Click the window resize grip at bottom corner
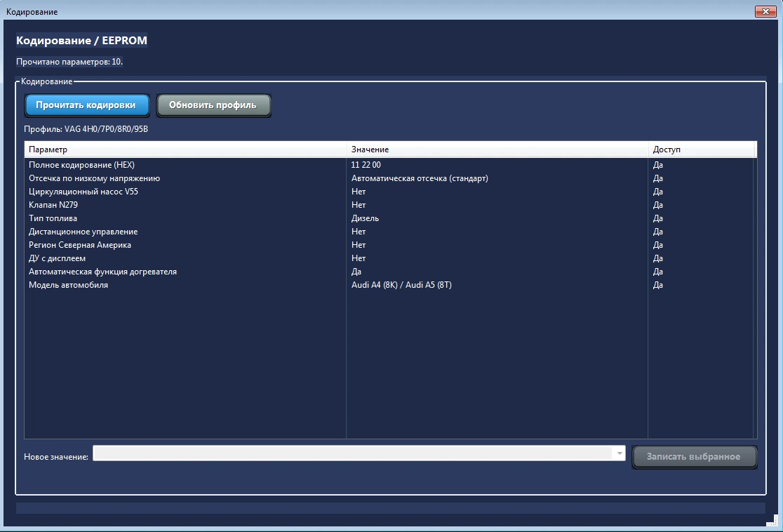 pyautogui.click(x=772, y=521)
